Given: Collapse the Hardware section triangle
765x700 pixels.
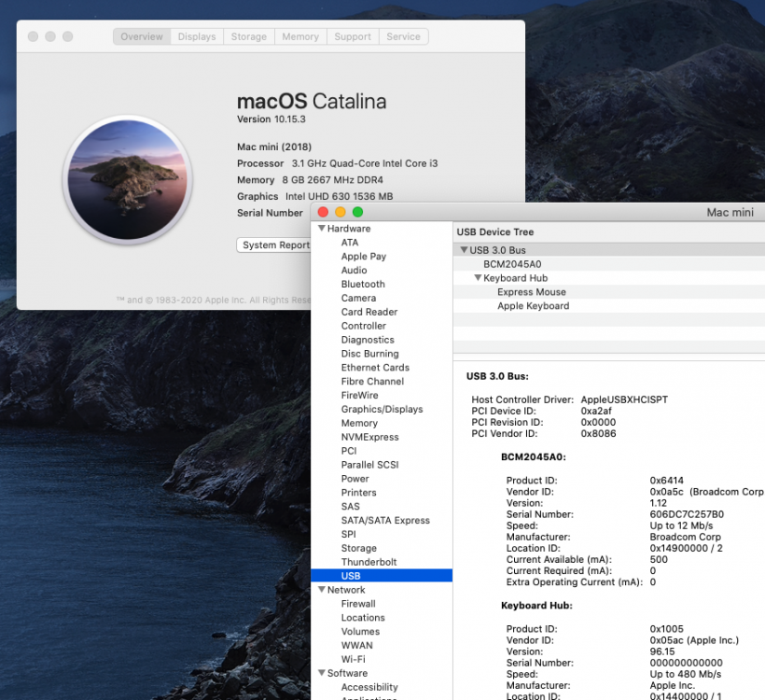Looking at the screenshot, I should [x=322, y=228].
